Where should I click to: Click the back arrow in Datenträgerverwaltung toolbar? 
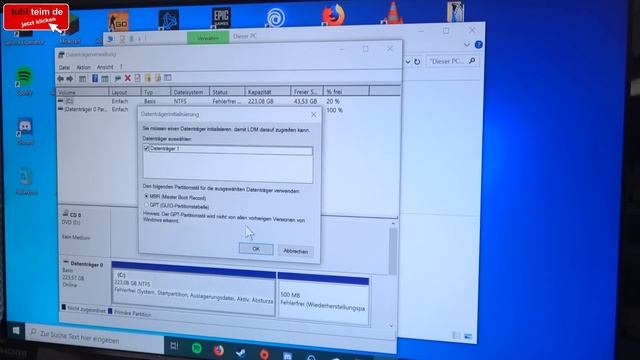60,78
